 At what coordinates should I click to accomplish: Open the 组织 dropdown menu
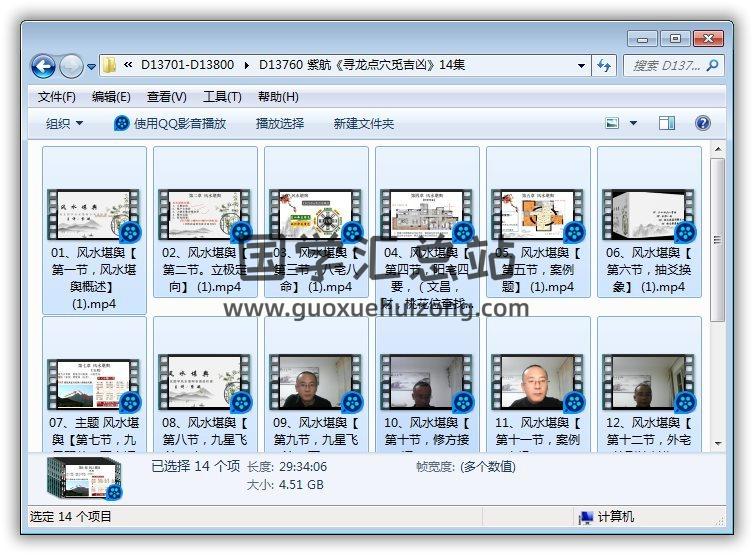coord(64,123)
